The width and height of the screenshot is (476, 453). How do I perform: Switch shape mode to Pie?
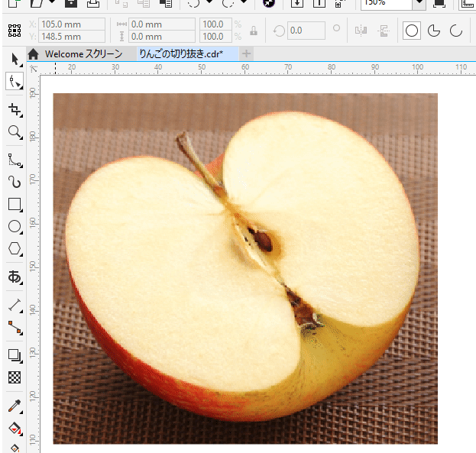click(434, 31)
